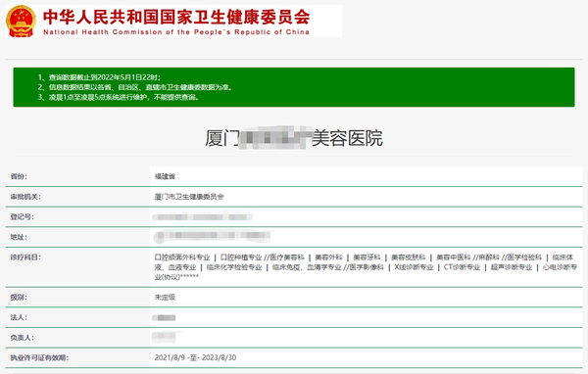Click the 执业许可证有效期 row label

point(39,358)
